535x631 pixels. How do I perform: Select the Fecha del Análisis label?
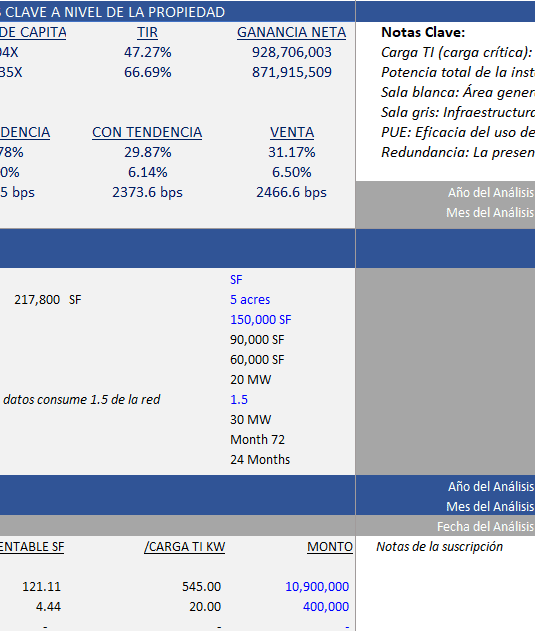(485, 526)
